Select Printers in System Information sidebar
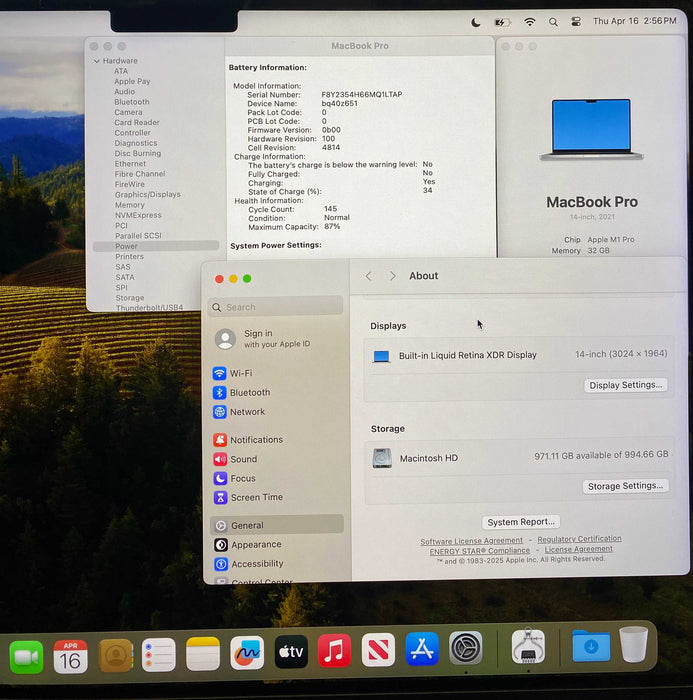 [x=129, y=257]
